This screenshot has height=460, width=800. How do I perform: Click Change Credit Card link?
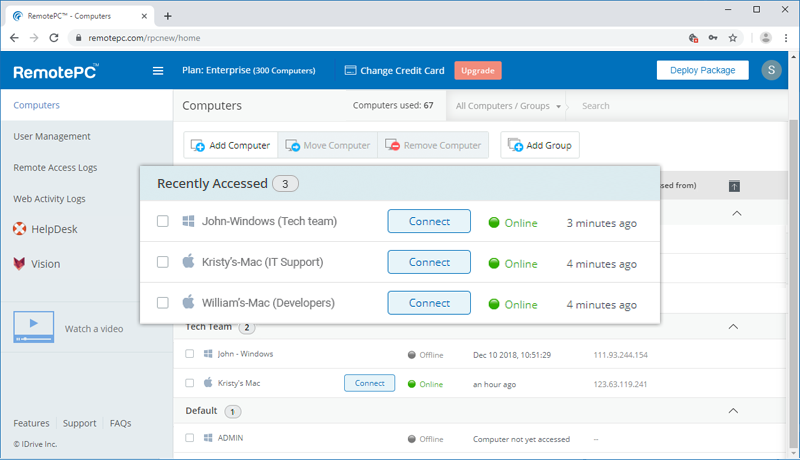[402, 70]
